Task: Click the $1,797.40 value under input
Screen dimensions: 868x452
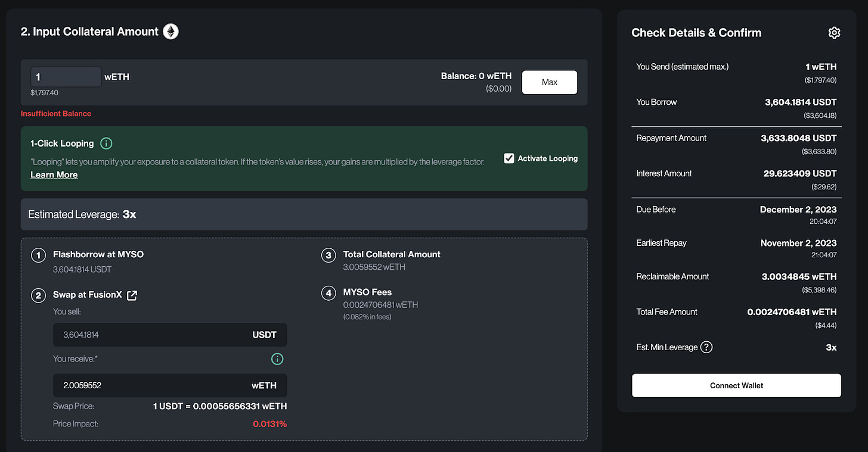Action: click(45, 93)
